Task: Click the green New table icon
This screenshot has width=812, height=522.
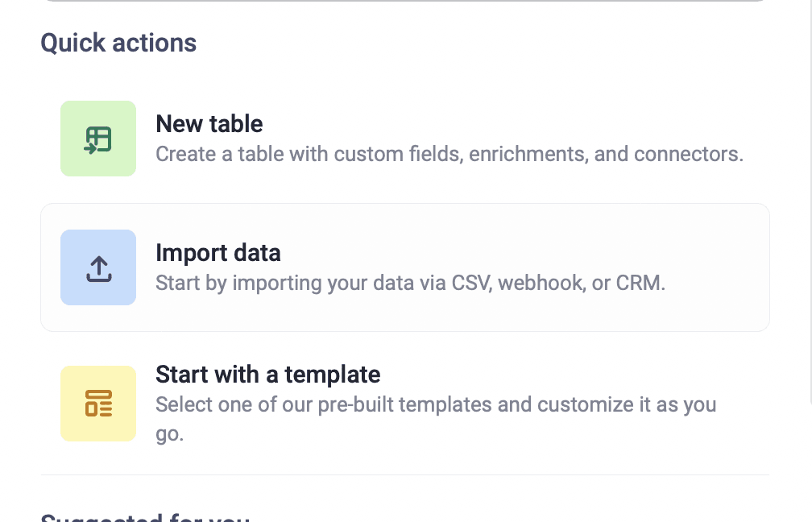Action: click(97, 139)
